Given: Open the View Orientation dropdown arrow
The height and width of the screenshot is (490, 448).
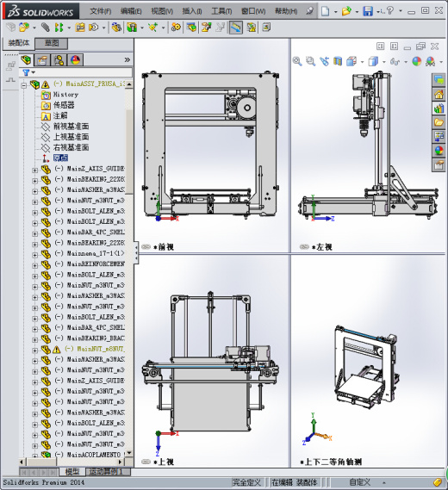Looking at the screenshot, I should point(362,62).
